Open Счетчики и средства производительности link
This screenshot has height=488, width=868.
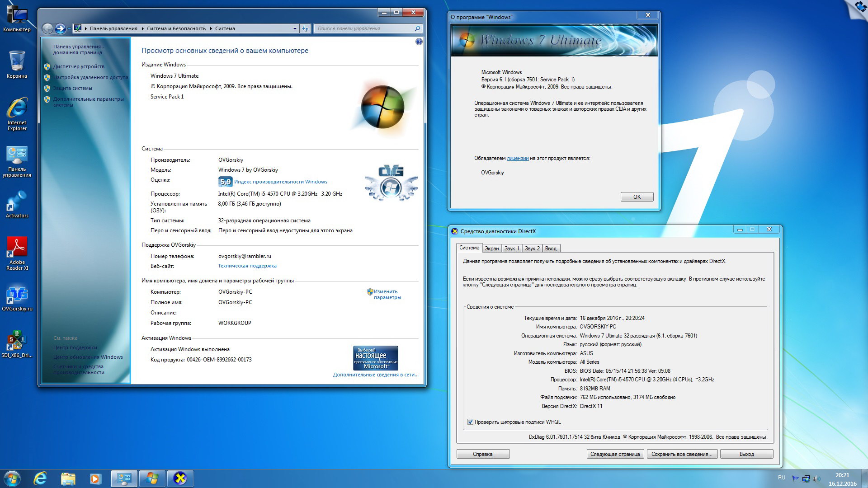(x=79, y=369)
